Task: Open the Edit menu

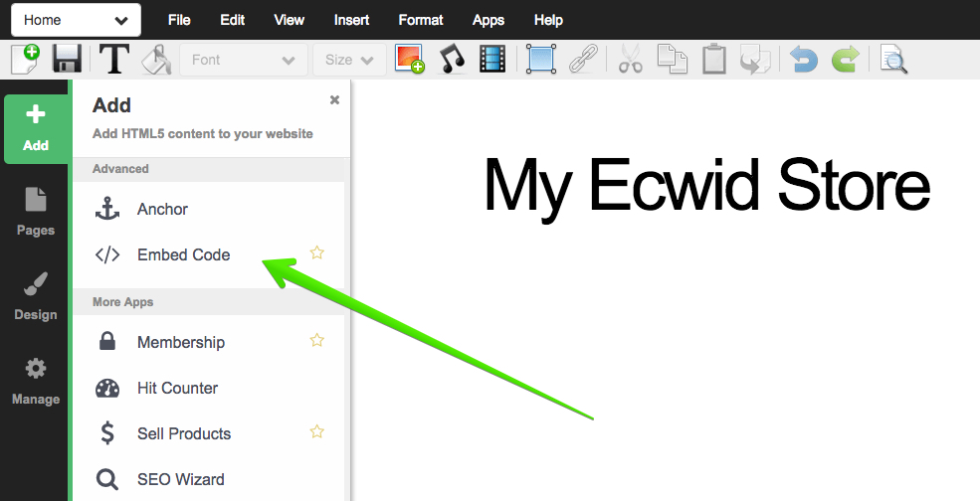Action: click(x=232, y=20)
